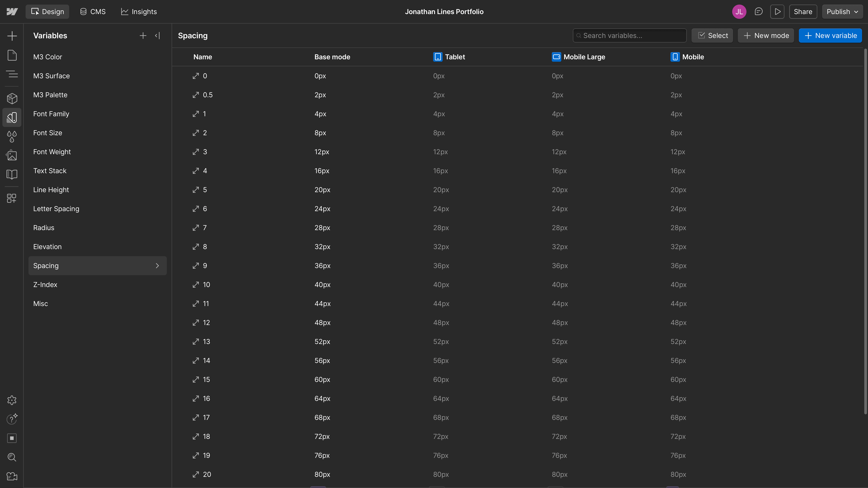Click the vertical scrollbar thumb
This screenshot has height=488, width=868.
tap(865, 231)
